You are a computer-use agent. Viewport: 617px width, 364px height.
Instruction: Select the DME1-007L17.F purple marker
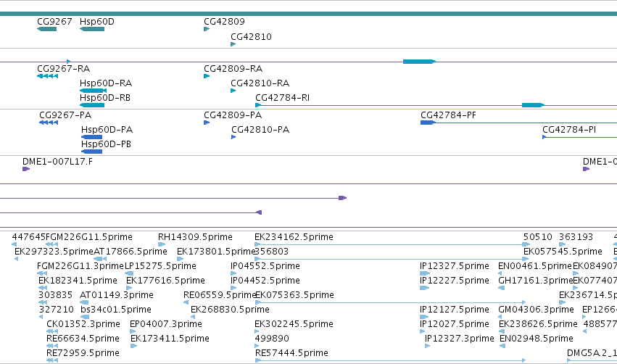tap(26, 169)
